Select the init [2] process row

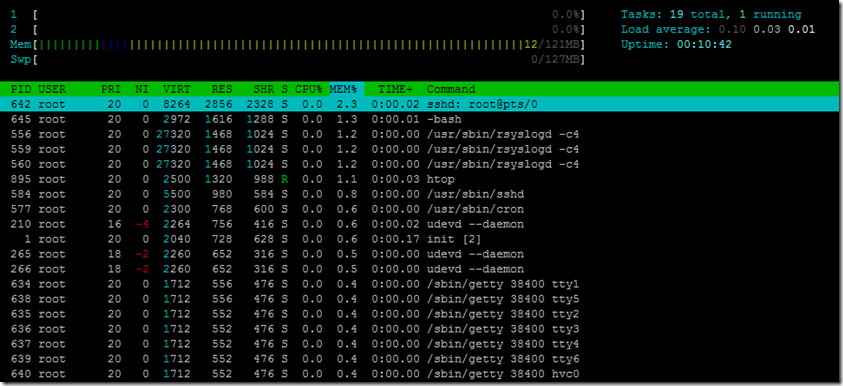[x=419, y=239]
